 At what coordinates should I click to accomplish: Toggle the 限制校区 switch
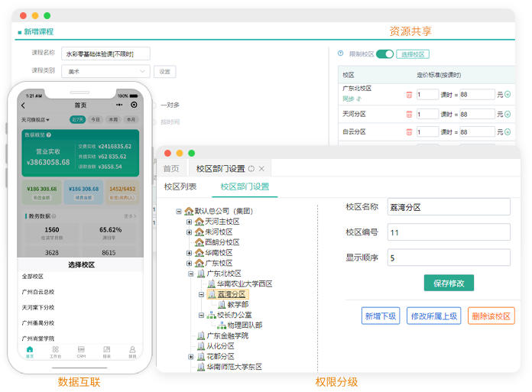(384, 54)
